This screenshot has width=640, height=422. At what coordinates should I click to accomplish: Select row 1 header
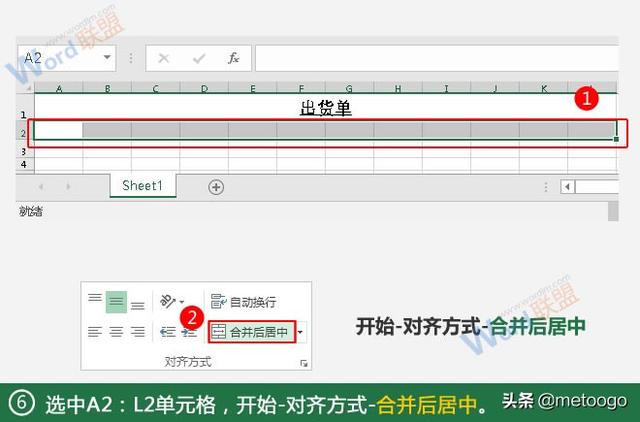click(x=24, y=107)
